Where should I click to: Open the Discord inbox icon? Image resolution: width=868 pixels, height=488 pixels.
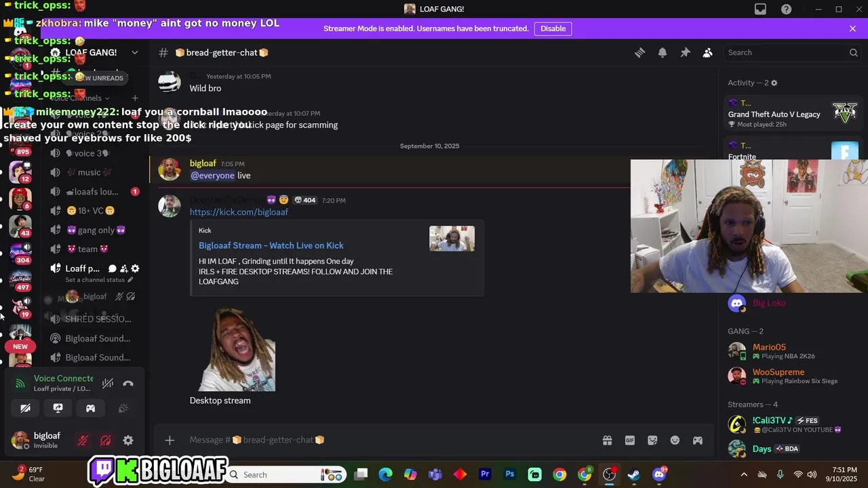760,9
